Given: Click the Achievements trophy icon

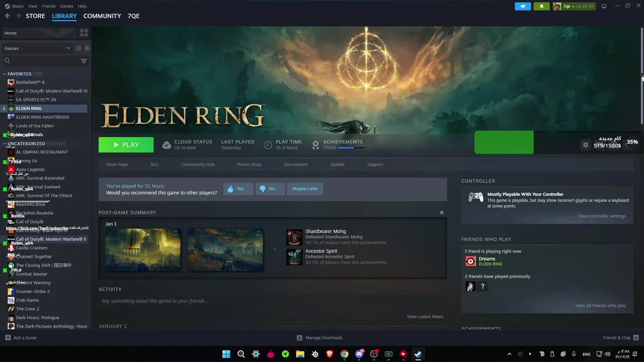Looking at the screenshot, I should [x=315, y=145].
